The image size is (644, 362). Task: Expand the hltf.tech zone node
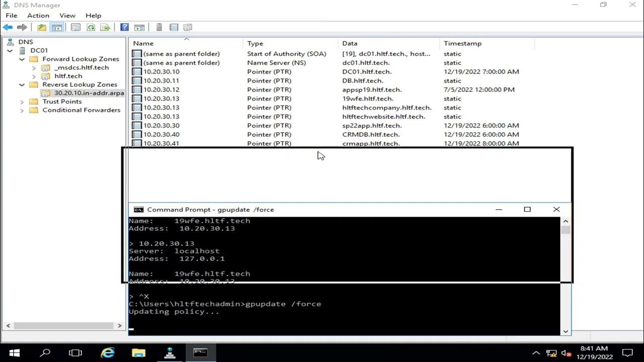click(x=34, y=76)
